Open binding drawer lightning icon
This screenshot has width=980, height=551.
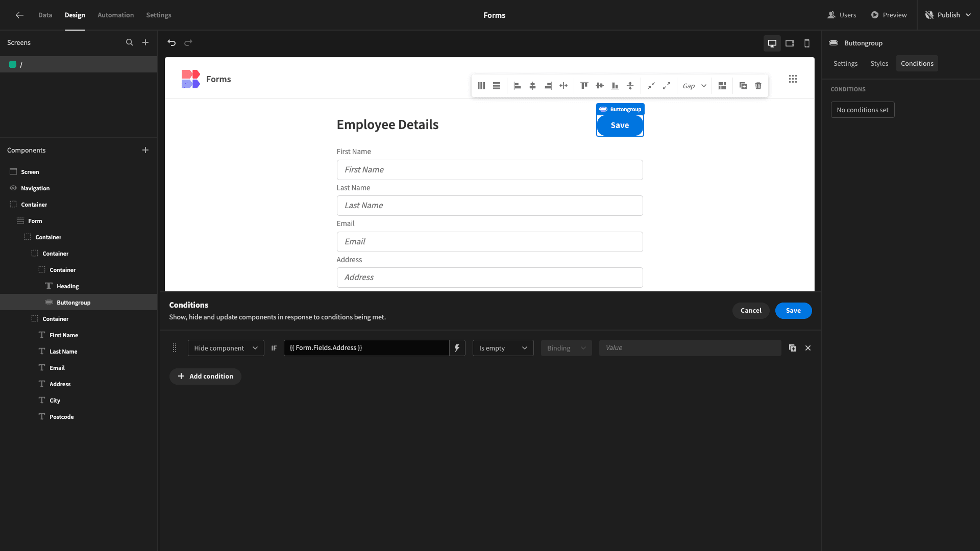point(457,348)
